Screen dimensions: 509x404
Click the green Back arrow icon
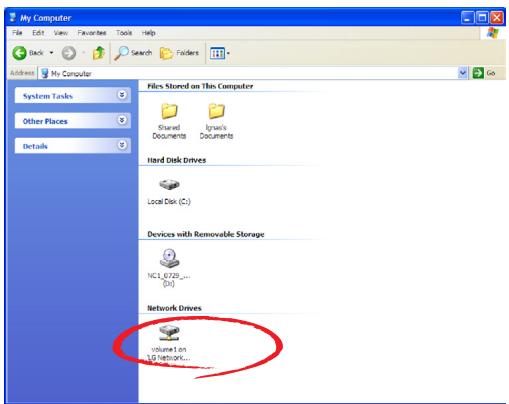pyautogui.click(x=19, y=53)
